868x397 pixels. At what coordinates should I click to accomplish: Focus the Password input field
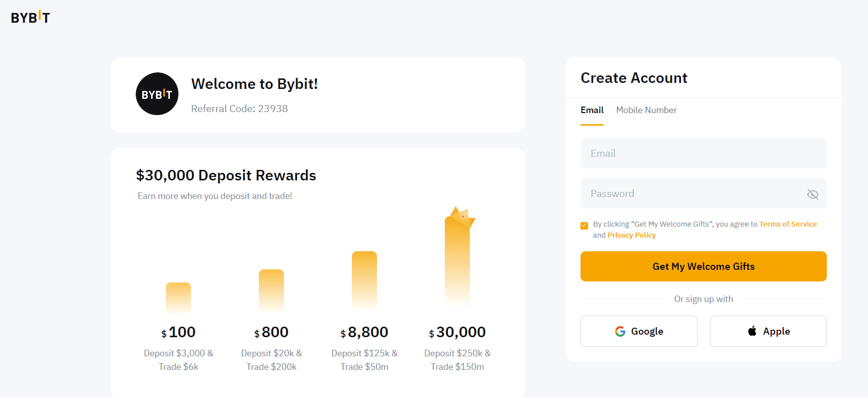point(694,193)
